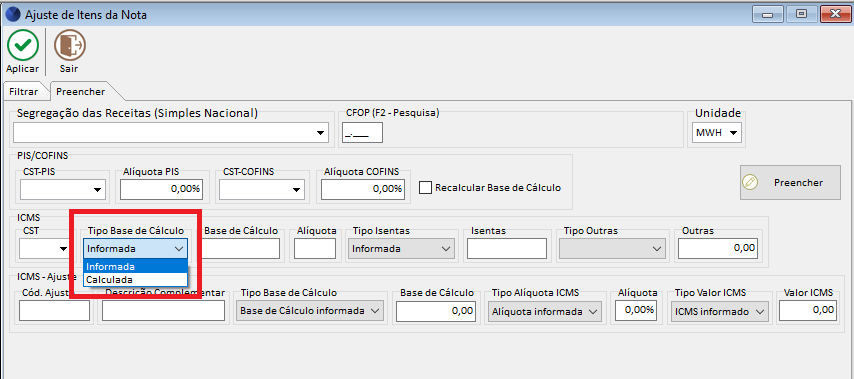Click the app icon in title bar
Image resolution: width=854 pixels, height=379 pixels.
pos(11,14)
